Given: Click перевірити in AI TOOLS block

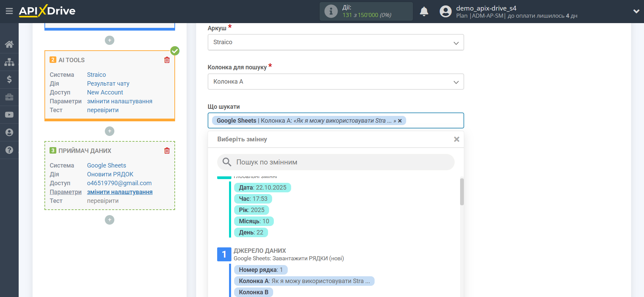Looking at the screenshot, I should [x=103, y=110].
